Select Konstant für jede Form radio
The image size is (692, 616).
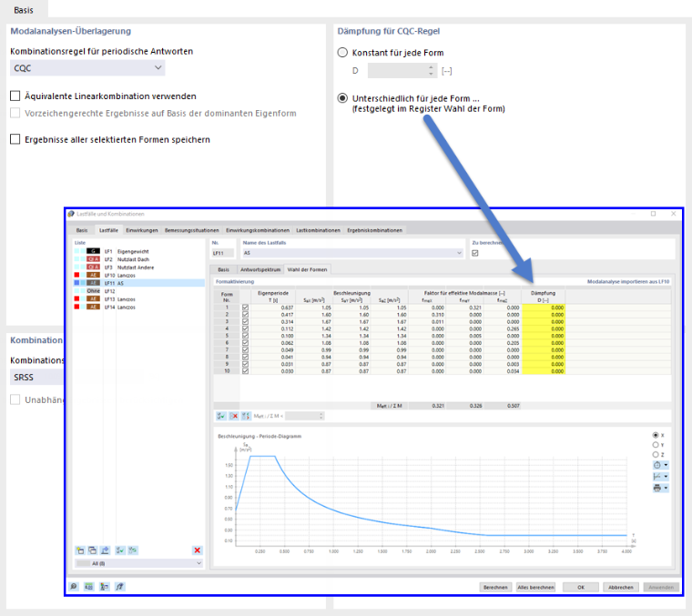(342, 53)
